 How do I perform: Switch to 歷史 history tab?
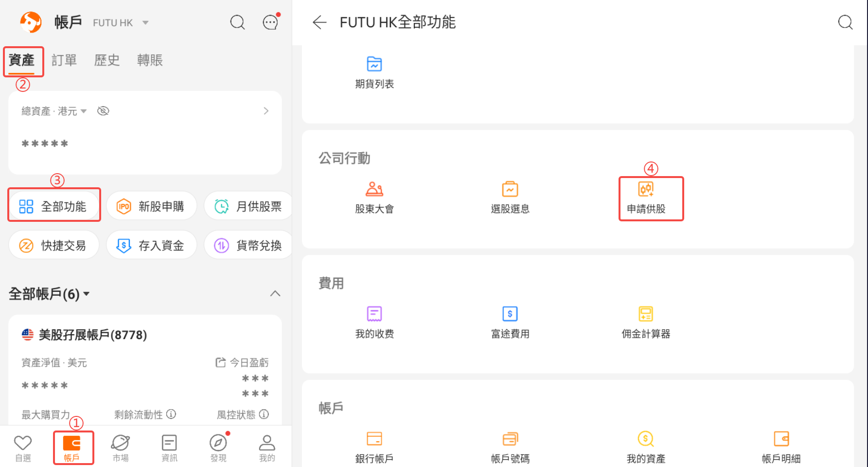(x=107, y=60)
